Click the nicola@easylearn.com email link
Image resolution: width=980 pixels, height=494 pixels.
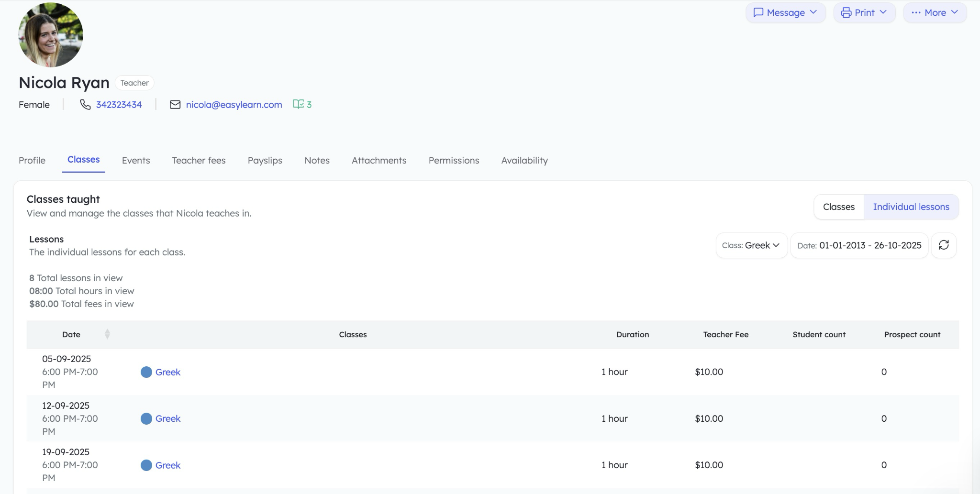234,104
